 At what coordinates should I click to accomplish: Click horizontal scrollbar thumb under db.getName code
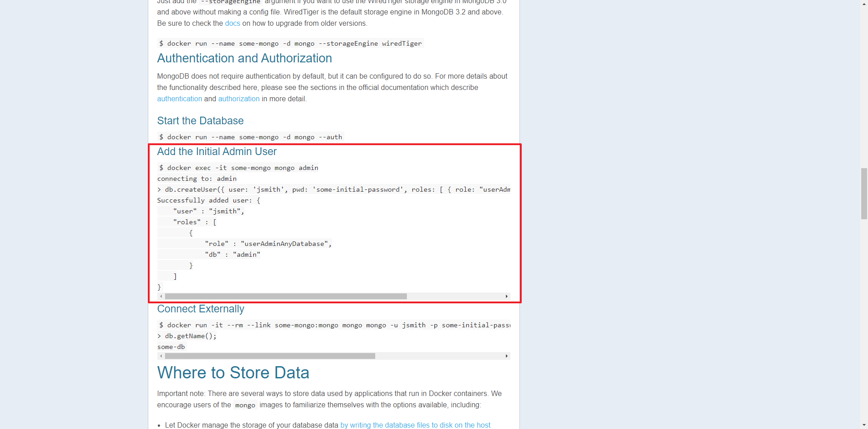(270, 356)
